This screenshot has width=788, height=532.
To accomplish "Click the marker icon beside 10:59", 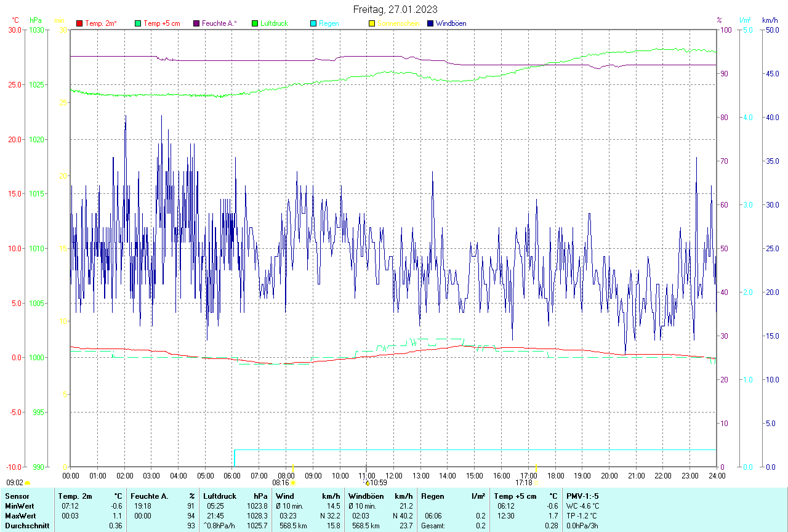I will coord(367,483).
